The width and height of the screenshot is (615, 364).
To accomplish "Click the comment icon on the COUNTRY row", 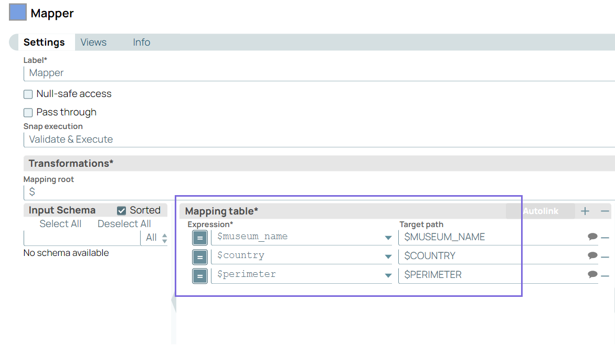I will coord(592,256).
